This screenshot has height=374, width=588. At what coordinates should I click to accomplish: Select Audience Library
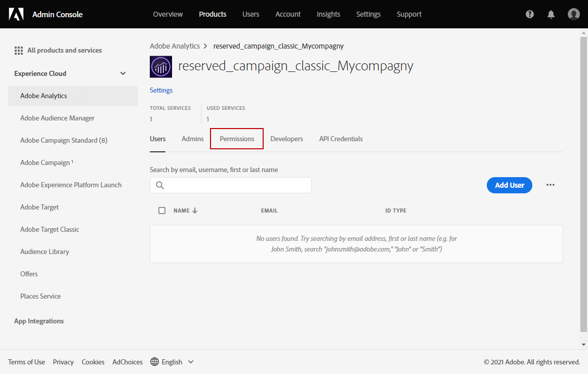pos(45,252)
